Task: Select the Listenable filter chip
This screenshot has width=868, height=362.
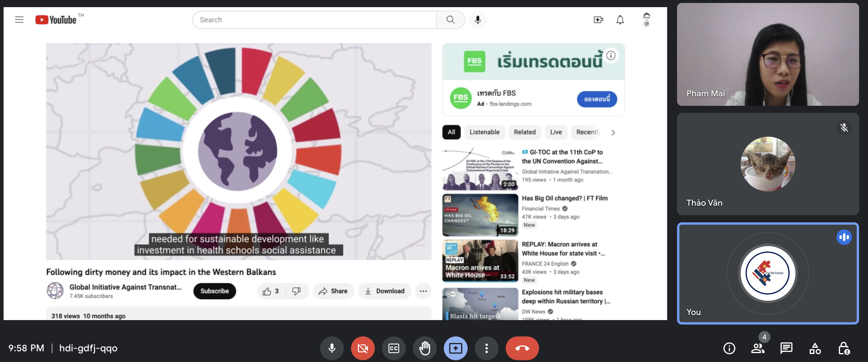Action: point(484,132)
